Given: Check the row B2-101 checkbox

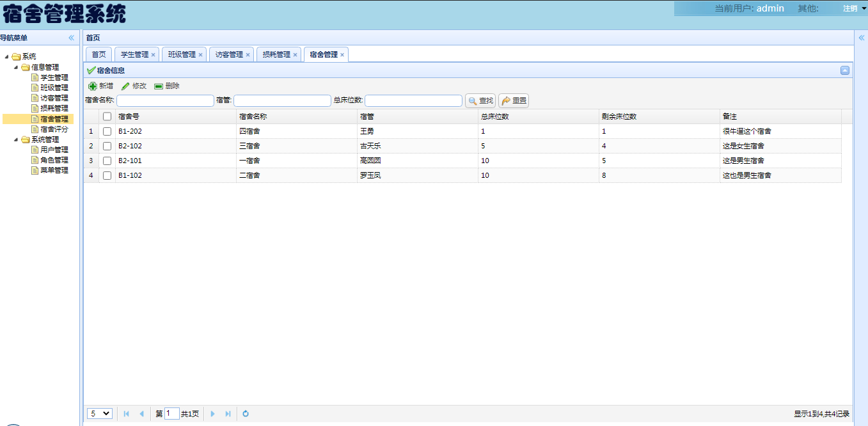Looking at the screenshot, I should tap(107, 161).
